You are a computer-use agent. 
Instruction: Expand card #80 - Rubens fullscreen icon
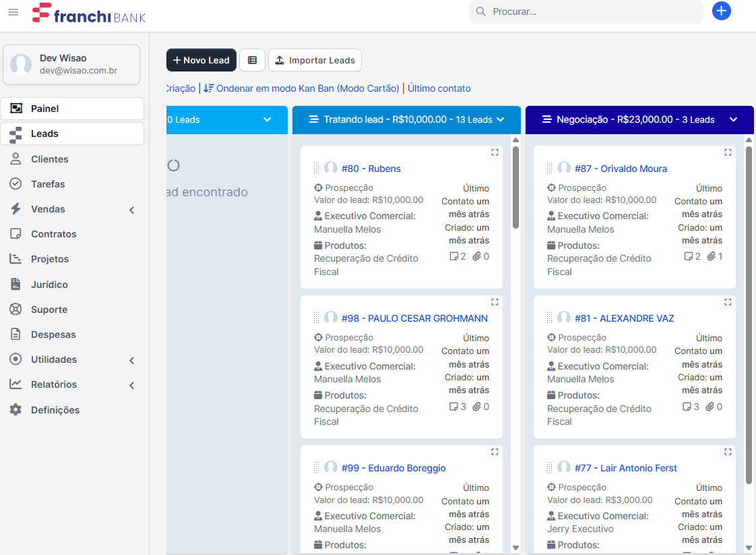(x=495, y=152)
